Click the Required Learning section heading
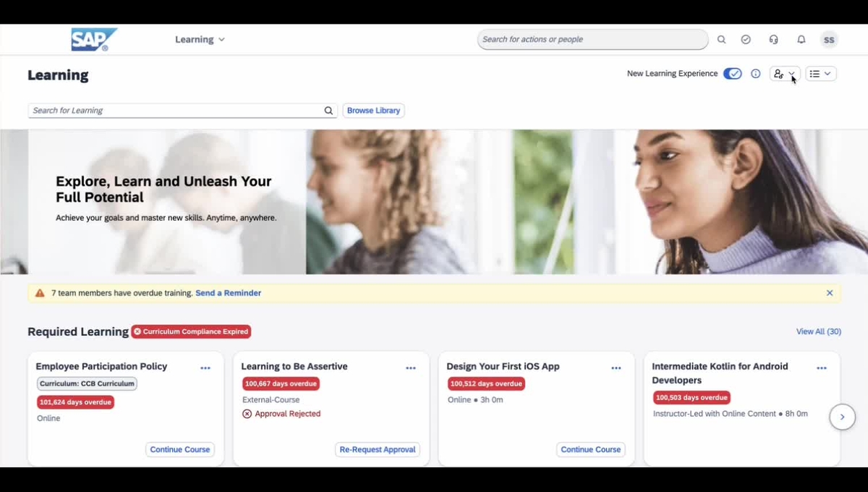Screen dimensions: 868x492 pyautogui.click(x=78, y=331)
